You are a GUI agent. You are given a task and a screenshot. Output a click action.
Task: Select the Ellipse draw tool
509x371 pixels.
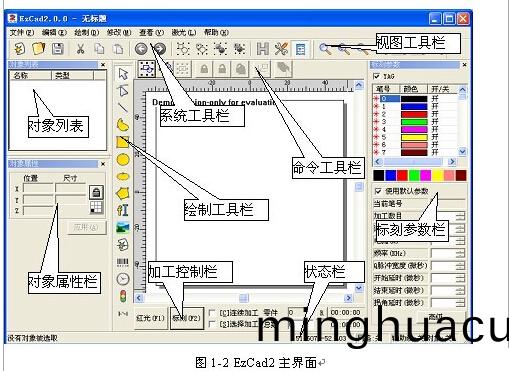(123, 176)
